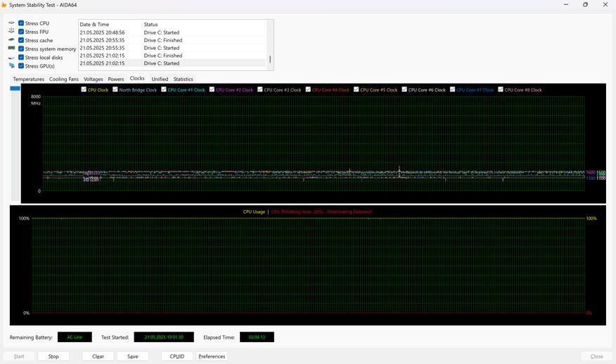616x364 pixels.
Task: Click the monitor icon beside Stress GPU(s)
Action: click(11, 65)
